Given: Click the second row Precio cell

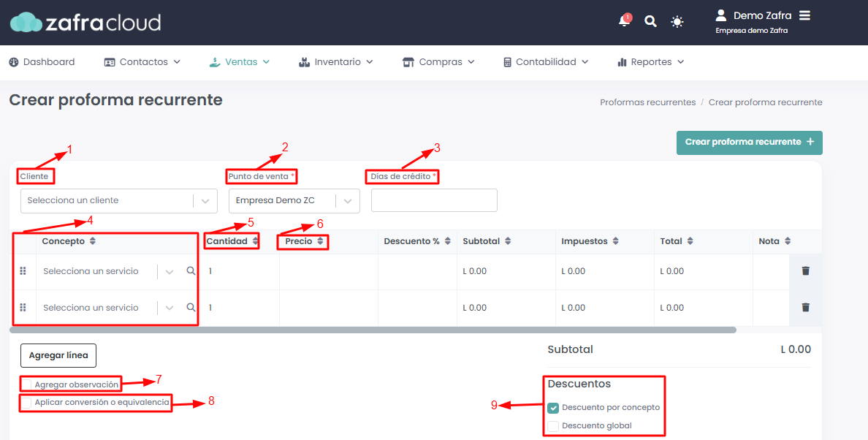Looking at the screenshot, I should [x=329, y=308].
